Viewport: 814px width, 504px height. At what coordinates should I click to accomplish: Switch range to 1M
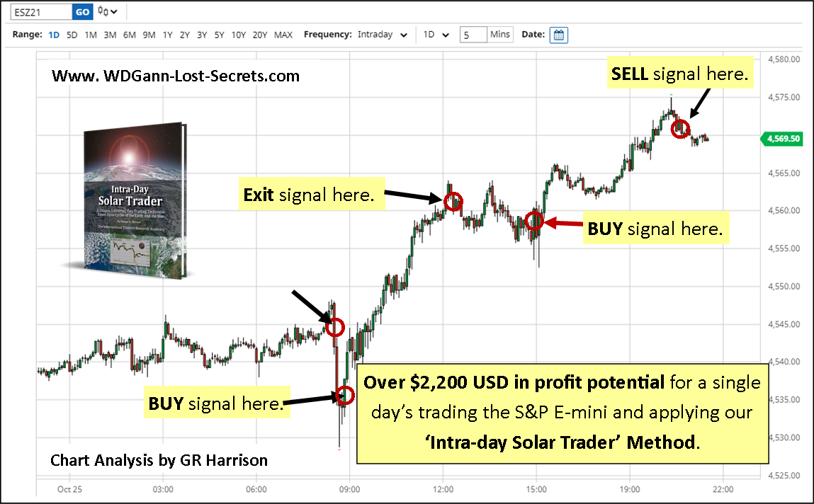91,35
